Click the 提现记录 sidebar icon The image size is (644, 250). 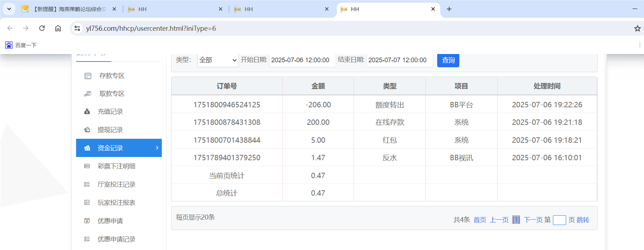pos(87,130)
